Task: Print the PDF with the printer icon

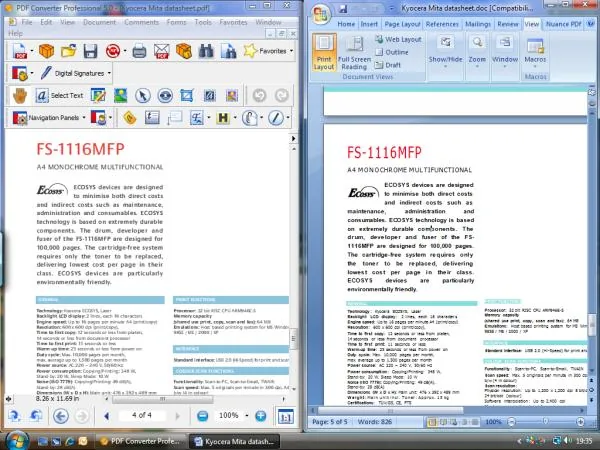Action: coord(139,51)
